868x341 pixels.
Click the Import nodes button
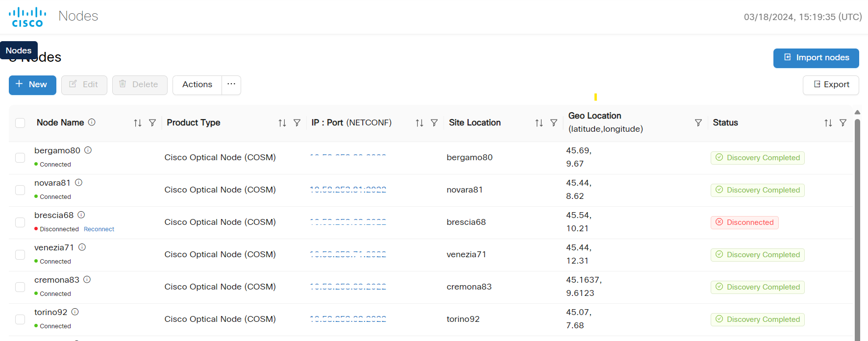pos(816,58)
